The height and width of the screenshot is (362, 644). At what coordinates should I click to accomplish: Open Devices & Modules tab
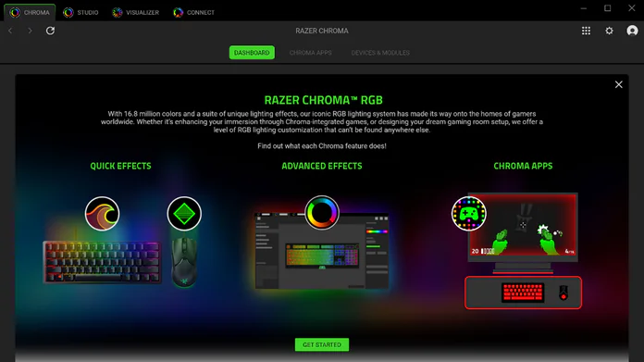380,53
